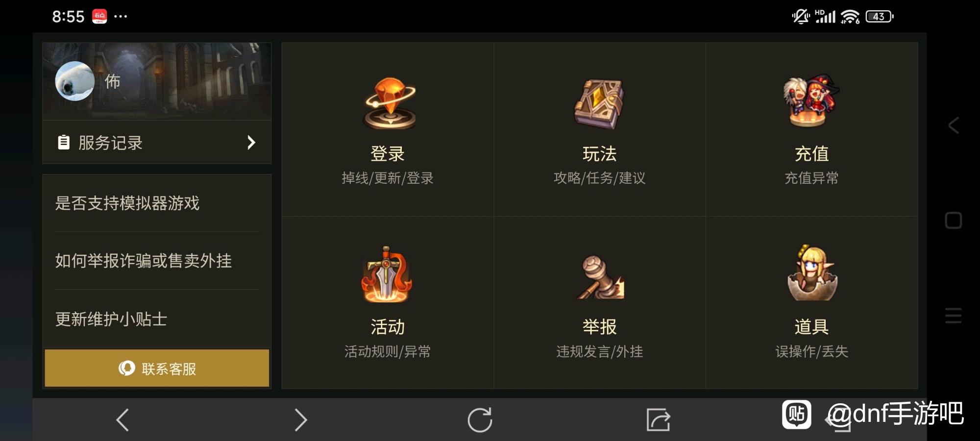Tap the share icon in bottom toolbar
The image size is (980, 441).
[x=658, y=420]
